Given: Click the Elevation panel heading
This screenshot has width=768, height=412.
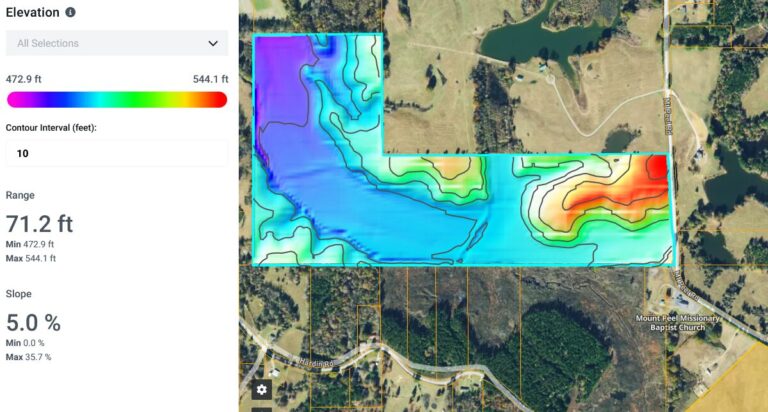Looking at the screenshot, I should click(x=32, y=12).
